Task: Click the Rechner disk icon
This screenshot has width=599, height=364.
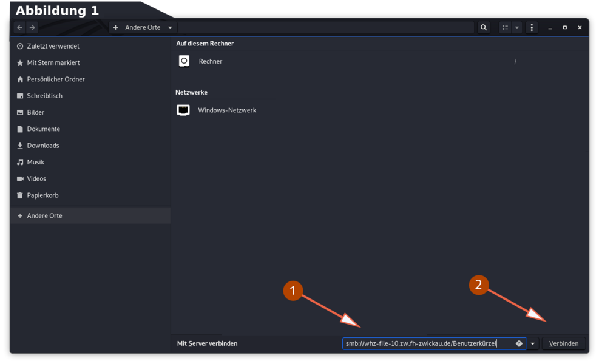Action: coord(184,61)
